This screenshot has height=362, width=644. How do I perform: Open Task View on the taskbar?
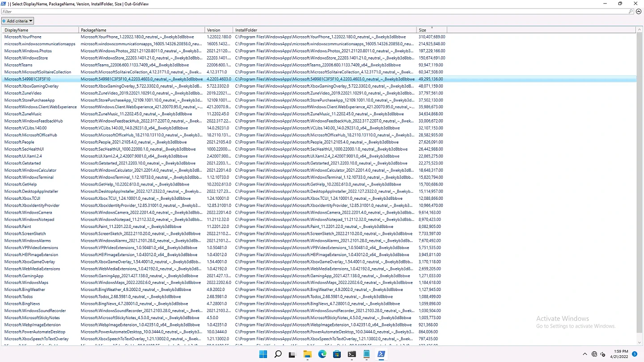tap(292, 354)
